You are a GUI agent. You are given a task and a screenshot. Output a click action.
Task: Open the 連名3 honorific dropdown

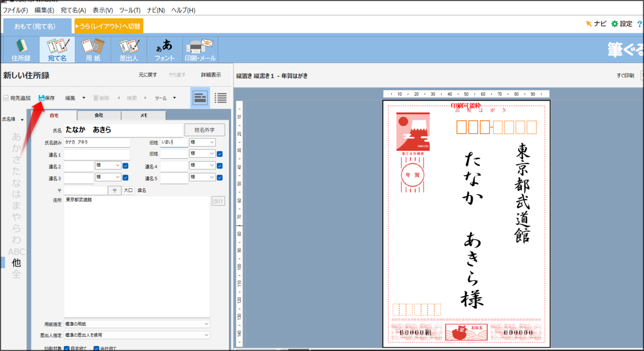[108, 178]
